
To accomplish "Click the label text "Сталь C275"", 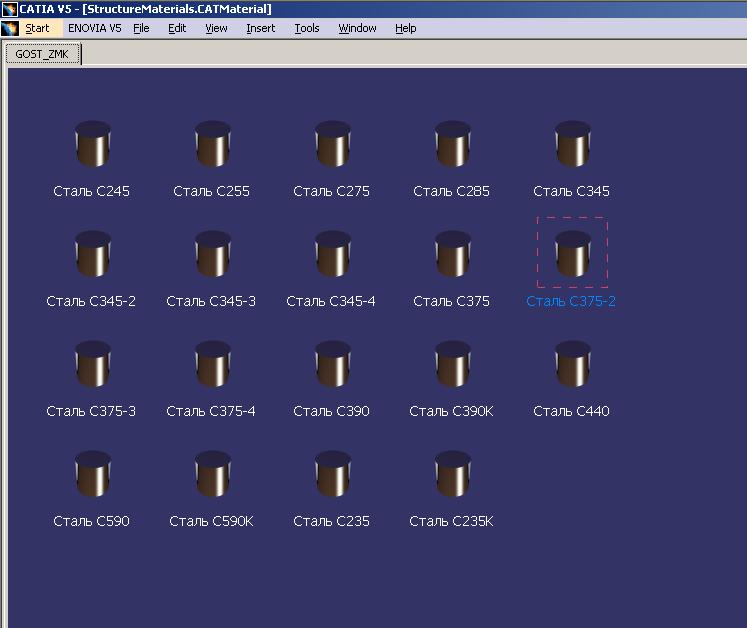I will coord(332,191).
